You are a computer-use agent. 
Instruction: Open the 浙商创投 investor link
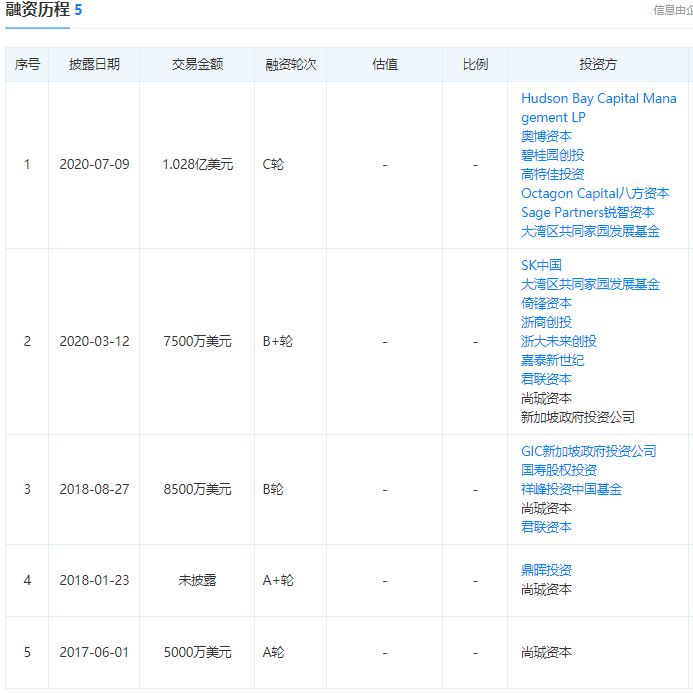click(x=546, y=323)
